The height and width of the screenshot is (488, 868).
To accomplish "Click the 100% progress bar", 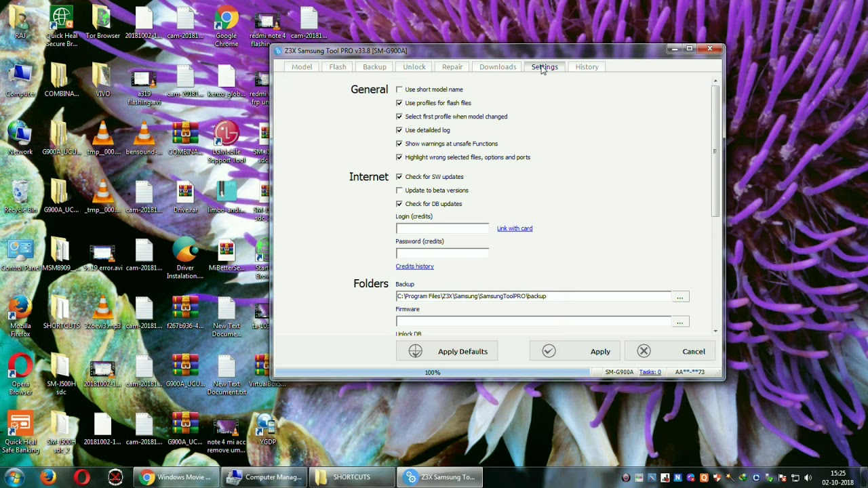I will coord(432,372).
